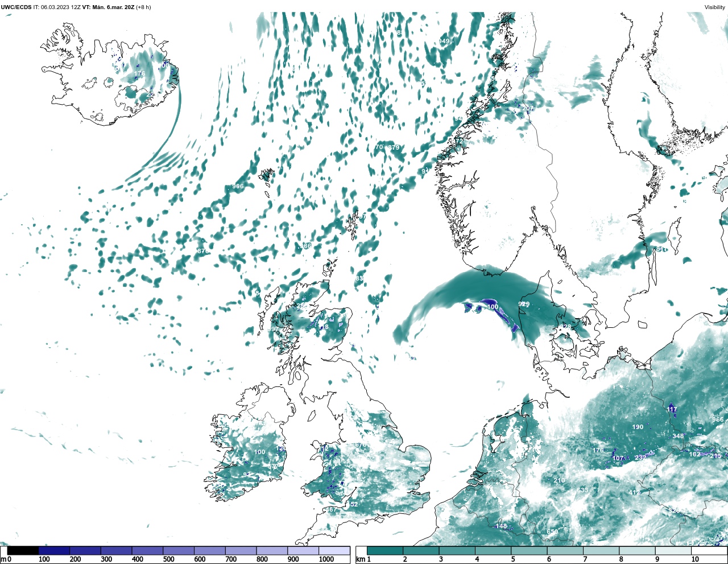This screenshot has width=728, height=564.
Task: Click the 'Visibility' title in the top corner
Action: (714, 7)
